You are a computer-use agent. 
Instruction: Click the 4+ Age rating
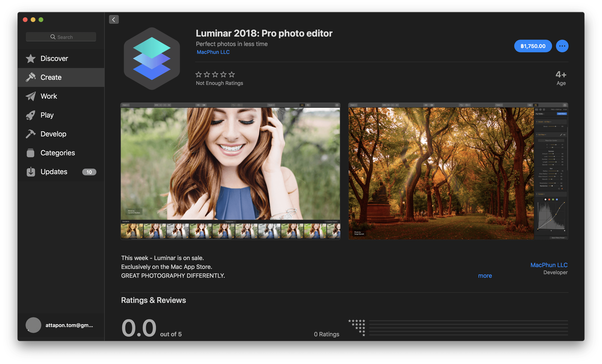561,78
